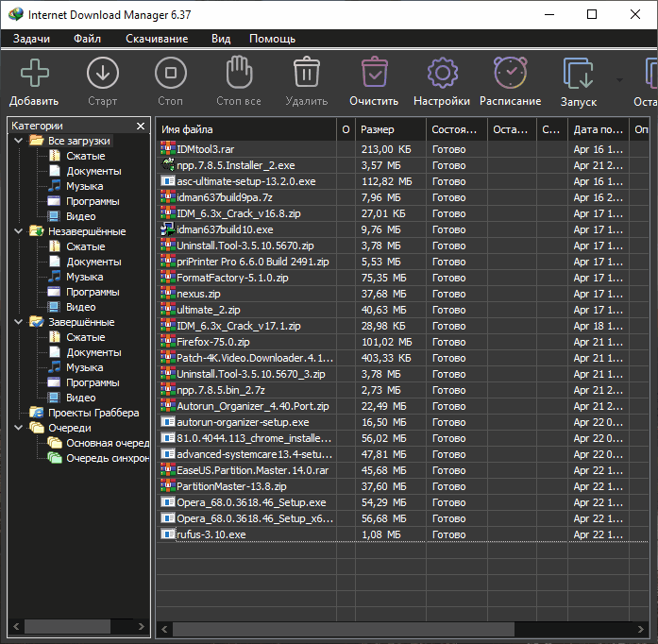The height and width of the screenshot is (644, 658).
Task: Click the Добавить (add URL) toolbar icon
Action: tap(34, 73)
